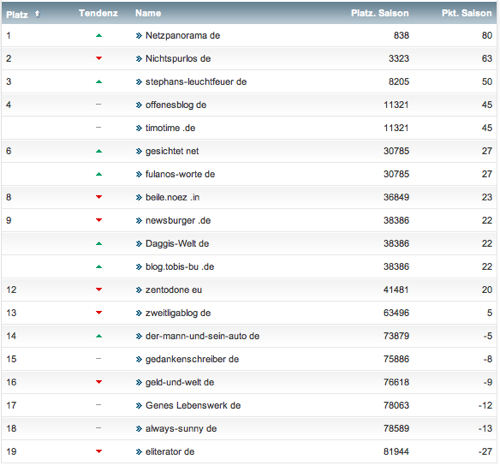Sort by Platz. Saison column header
The width and height of the screenshot is (500, 466).
pyautogui.click(x=380, y=13)
